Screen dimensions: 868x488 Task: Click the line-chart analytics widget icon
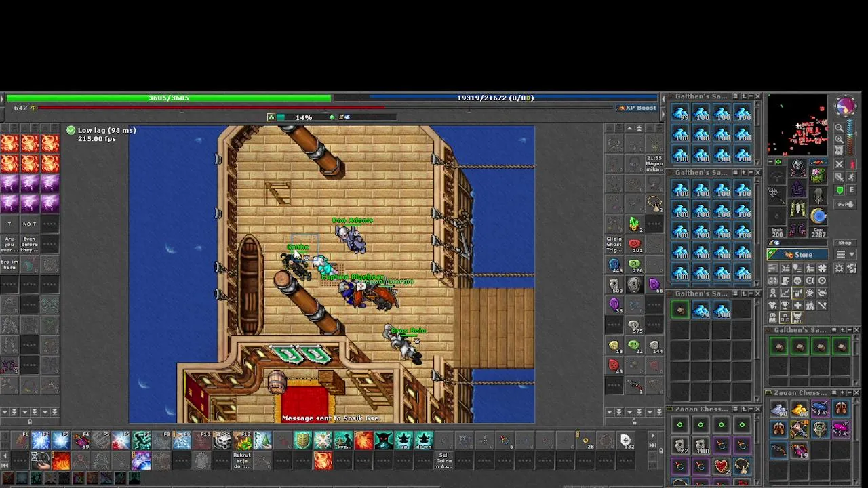[x=785, y=292]
